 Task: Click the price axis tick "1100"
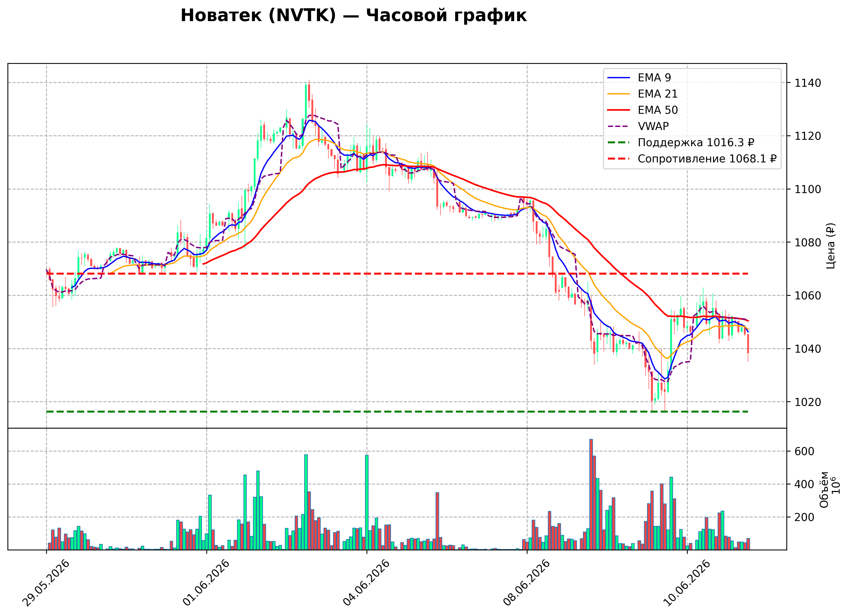tap(808, 189)
